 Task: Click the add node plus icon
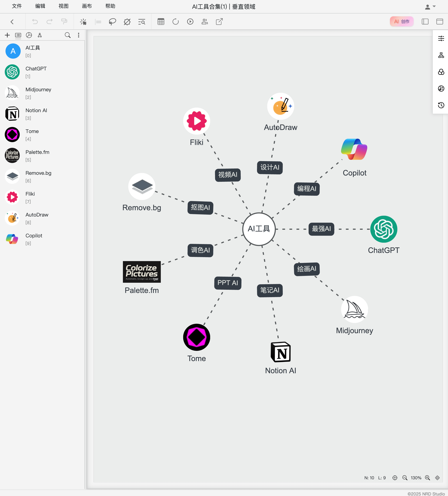[x=7, y=35]
